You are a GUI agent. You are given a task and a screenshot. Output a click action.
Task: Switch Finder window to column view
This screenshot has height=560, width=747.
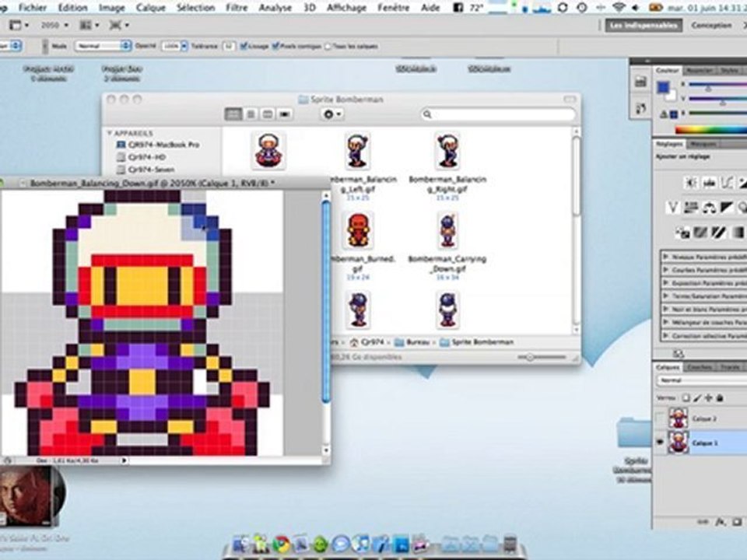click(268, 114)
